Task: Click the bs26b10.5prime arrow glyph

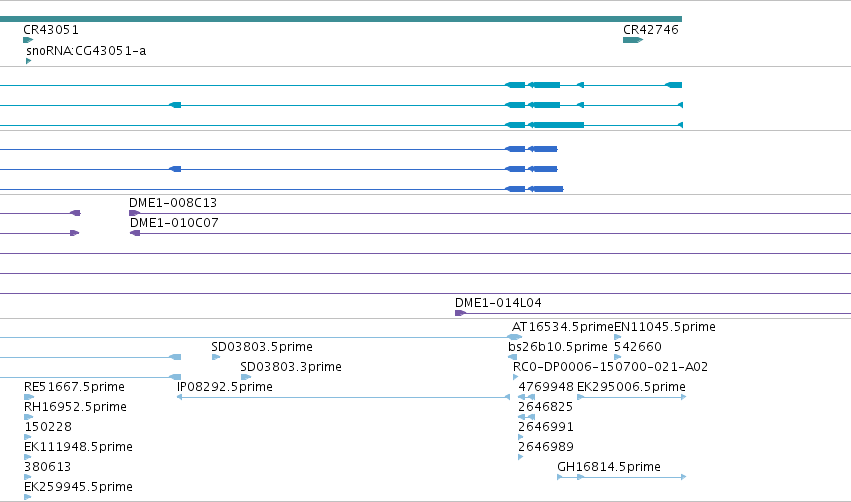Action: pyautogui.click(x=512, y=357)
